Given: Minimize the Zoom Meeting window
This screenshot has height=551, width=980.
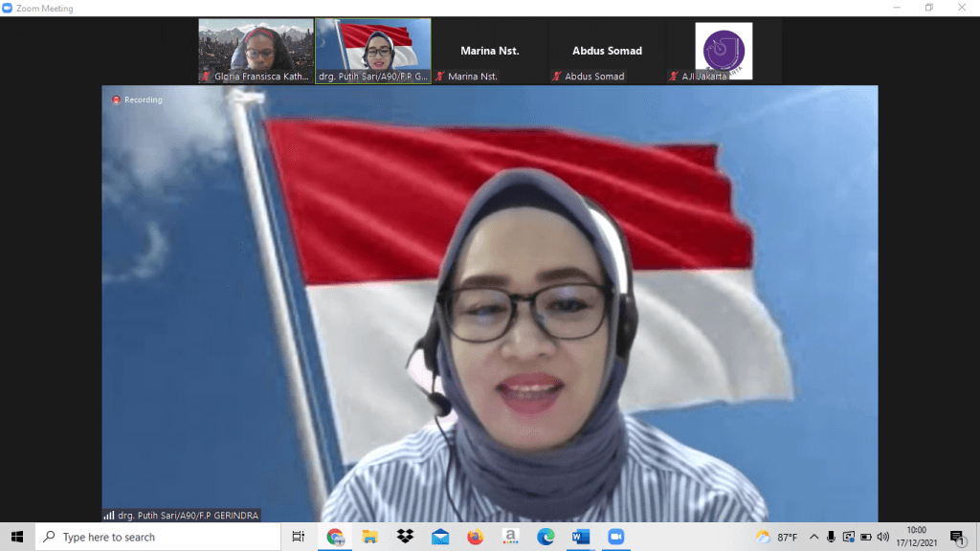Looking at the screenshot, I should [897, 8].
